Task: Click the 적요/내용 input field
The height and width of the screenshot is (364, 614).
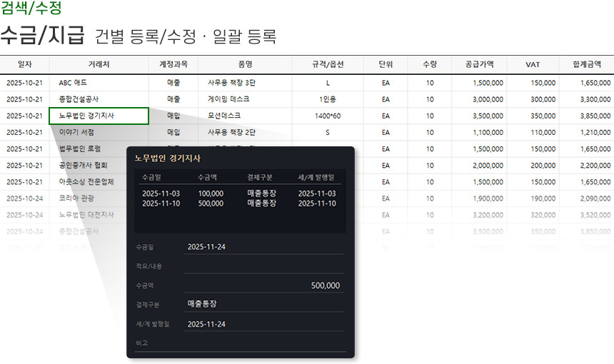Action: click(x=263, y=266)
